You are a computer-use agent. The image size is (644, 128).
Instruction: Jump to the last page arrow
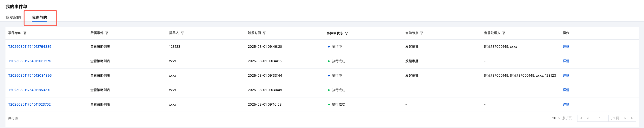click(x=632, y=118)
